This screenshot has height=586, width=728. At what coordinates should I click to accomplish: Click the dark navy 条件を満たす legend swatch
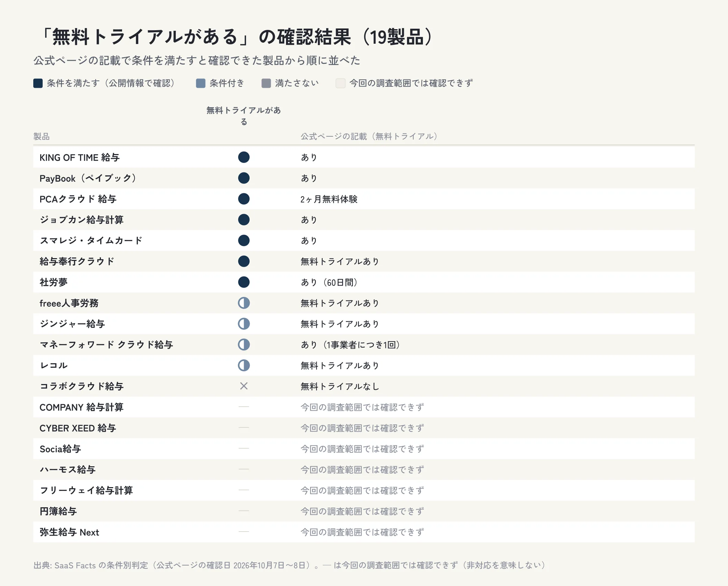[38, 83]
